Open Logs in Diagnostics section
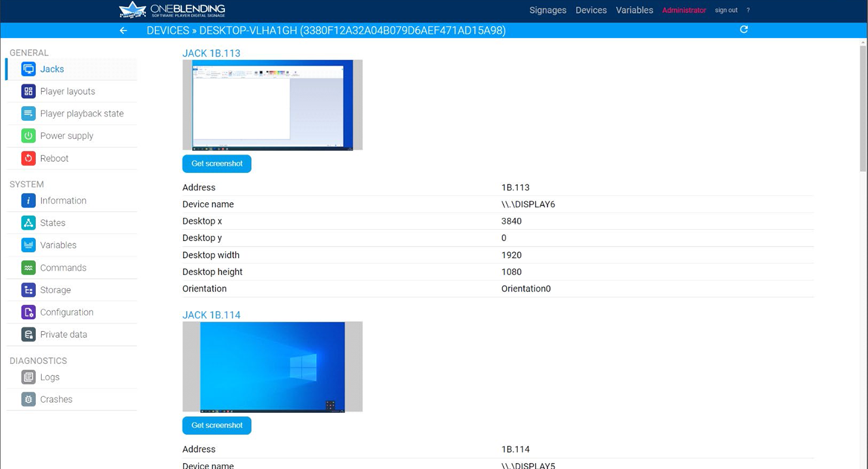The width and height of the screenshot is (868, 469). click(x=50, y=377)
